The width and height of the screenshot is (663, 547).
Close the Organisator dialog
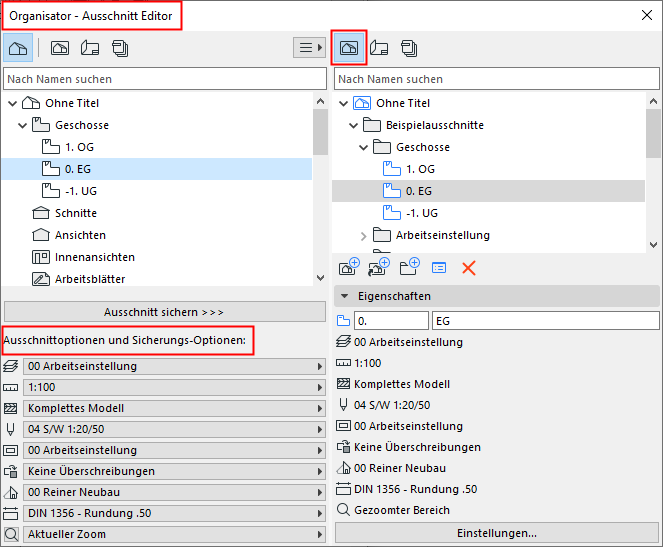(647, 16)
